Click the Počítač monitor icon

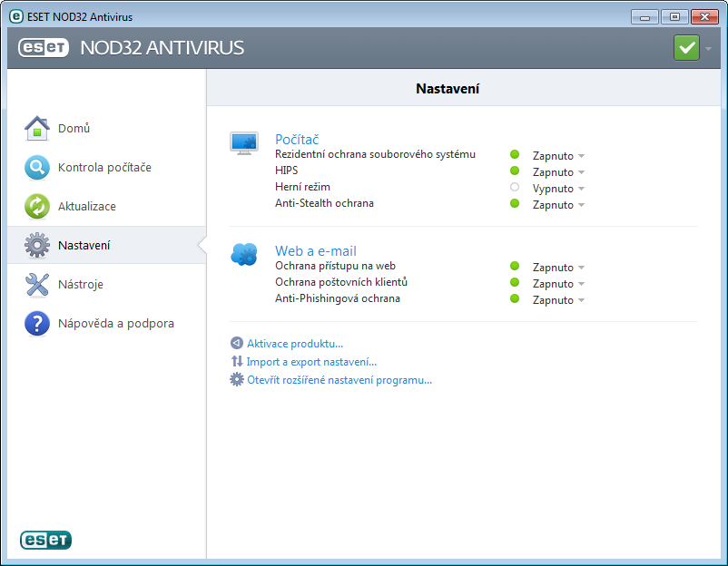coord(244,143)
